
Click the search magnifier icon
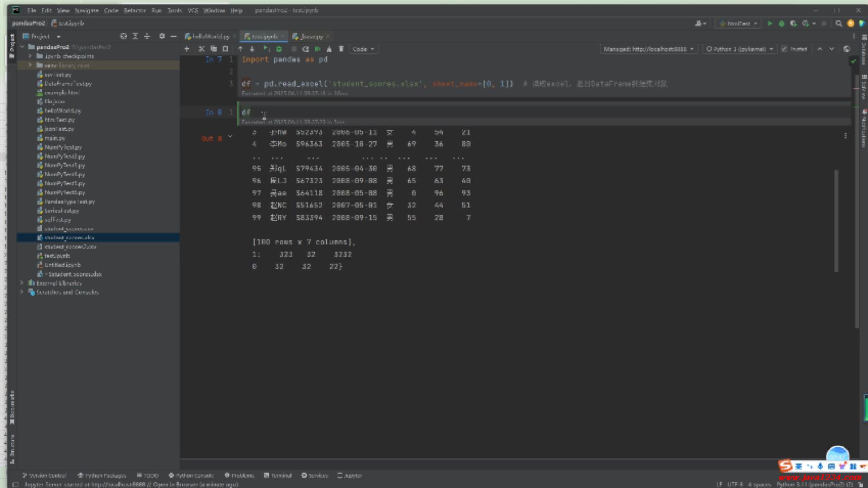tap(839, 23)
